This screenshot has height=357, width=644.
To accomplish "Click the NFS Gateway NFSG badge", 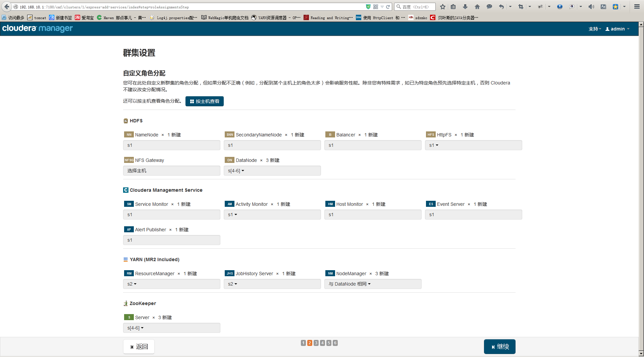I will 129,160.
